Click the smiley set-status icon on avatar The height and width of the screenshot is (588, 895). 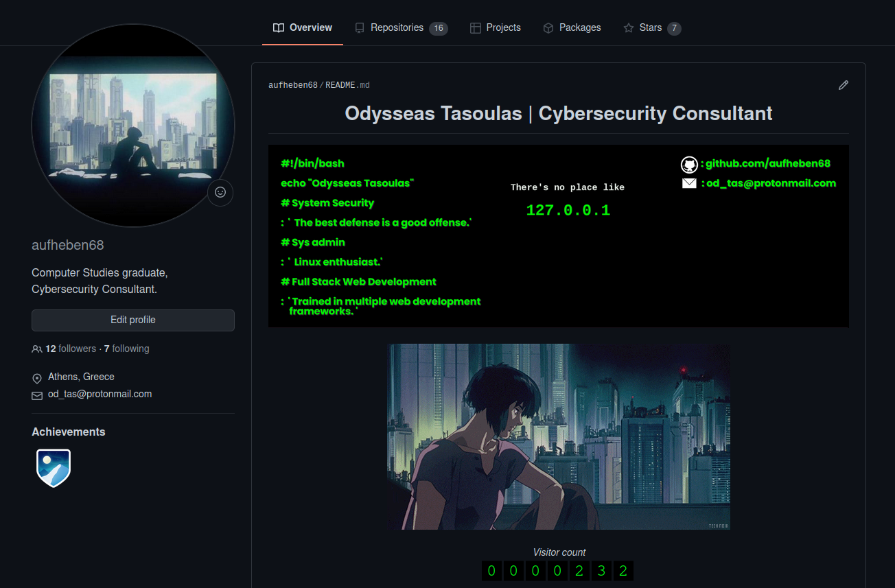tap(220, 193)
